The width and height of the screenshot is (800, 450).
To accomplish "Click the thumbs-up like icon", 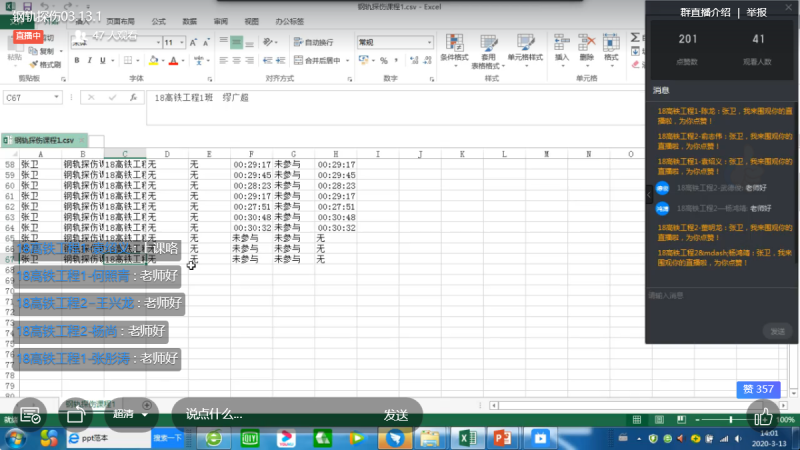I will (x=762, y=414).
